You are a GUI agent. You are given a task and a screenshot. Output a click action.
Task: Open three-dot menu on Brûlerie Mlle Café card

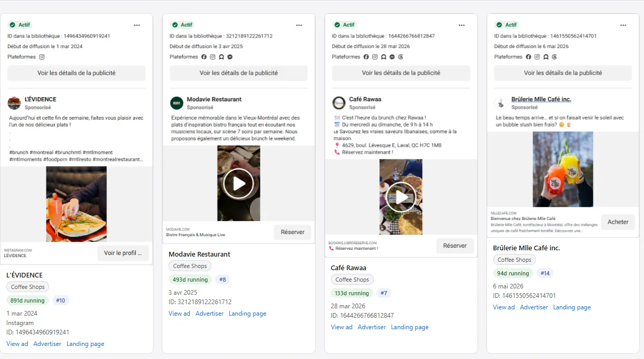pyautogui.click(x=623, y=25)
